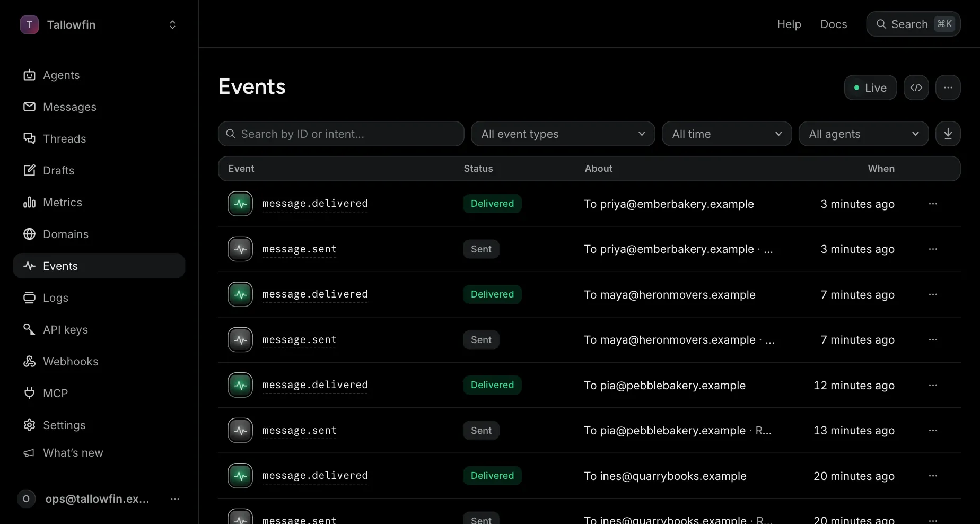980x524 pixels.
Task: Click the ops@tallowfin.ex... account name
Action: pos(98,499)
